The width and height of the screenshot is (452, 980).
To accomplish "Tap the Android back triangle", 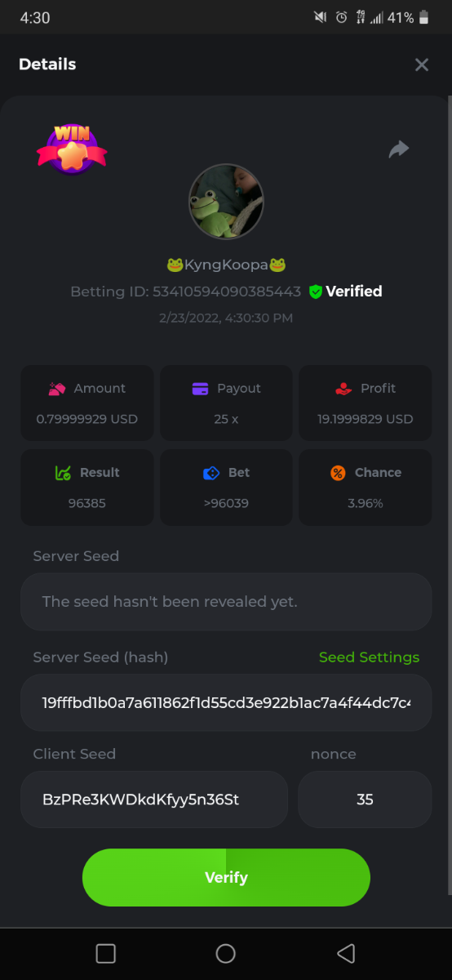I will pos(346,953).
